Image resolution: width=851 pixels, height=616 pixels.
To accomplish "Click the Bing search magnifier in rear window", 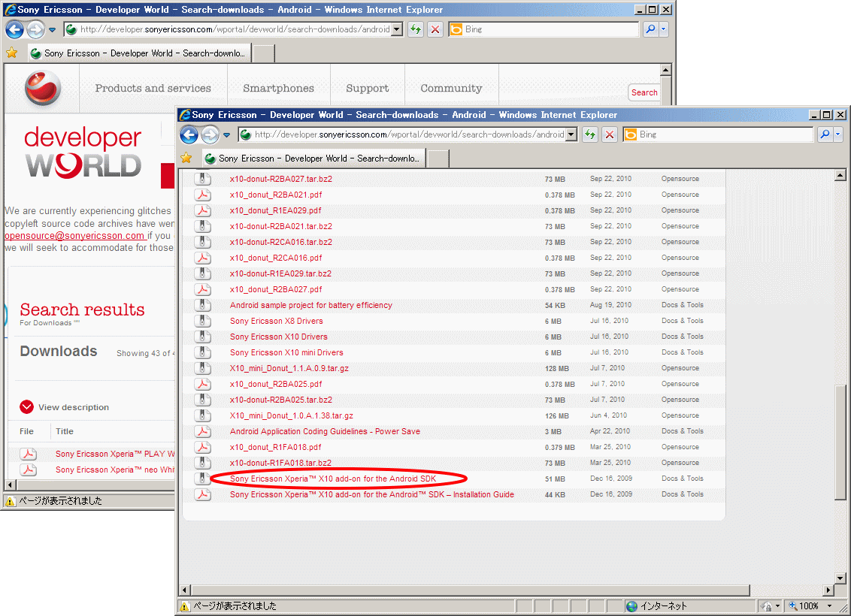I will pos(650,29).
